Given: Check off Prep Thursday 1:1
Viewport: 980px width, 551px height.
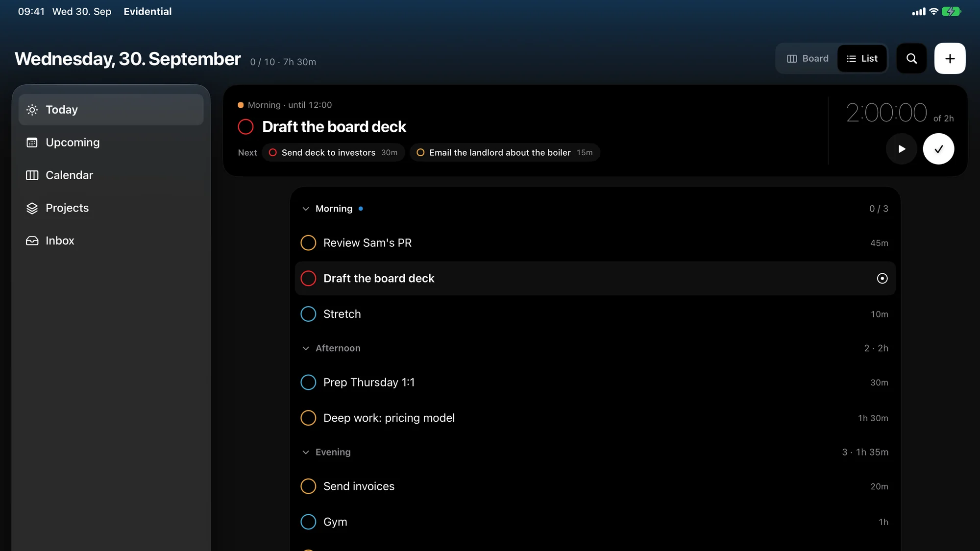Looking at the screenshot, I should tap(308, 383).
